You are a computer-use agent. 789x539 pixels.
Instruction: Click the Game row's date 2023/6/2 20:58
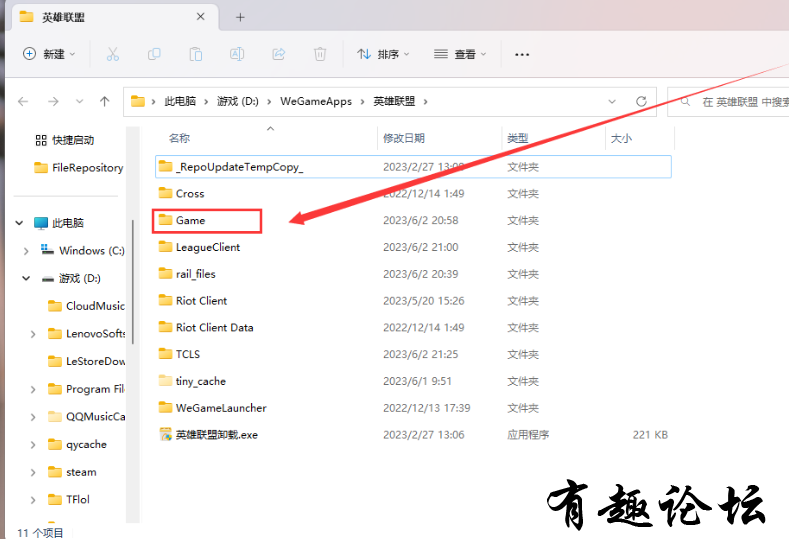421,220
